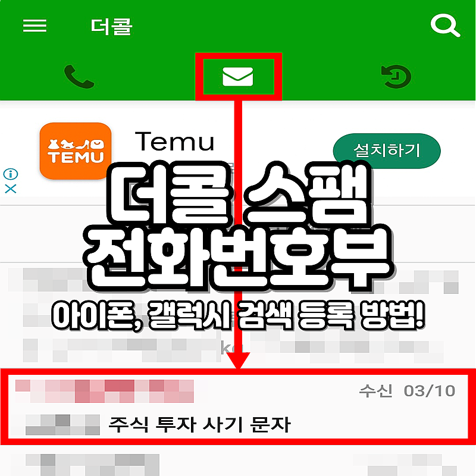Tap the orange Temu app logo
Viewport: 476px width, 476px height.
[76, 151]
